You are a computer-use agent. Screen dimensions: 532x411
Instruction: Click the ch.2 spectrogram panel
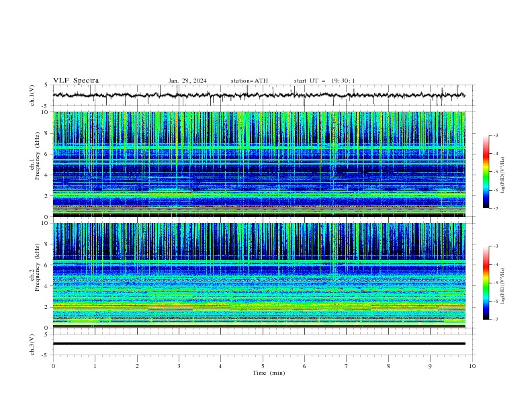pos(259,275)
